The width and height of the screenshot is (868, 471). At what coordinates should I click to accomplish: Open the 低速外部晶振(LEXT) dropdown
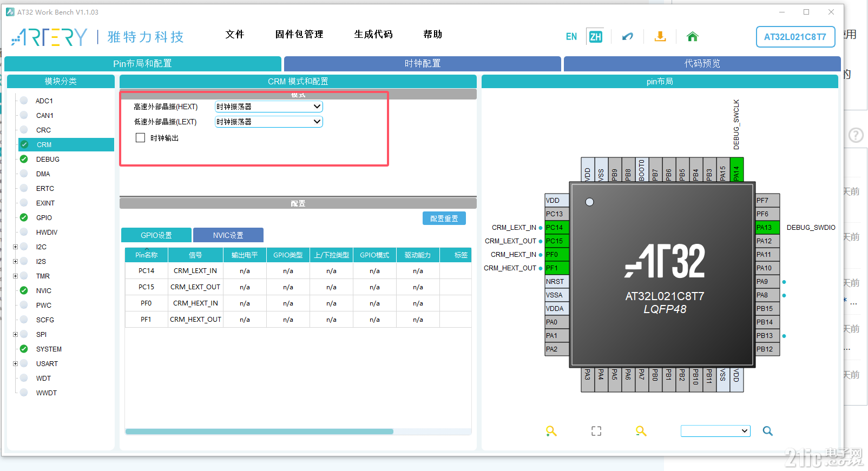[x=269, y=122]
